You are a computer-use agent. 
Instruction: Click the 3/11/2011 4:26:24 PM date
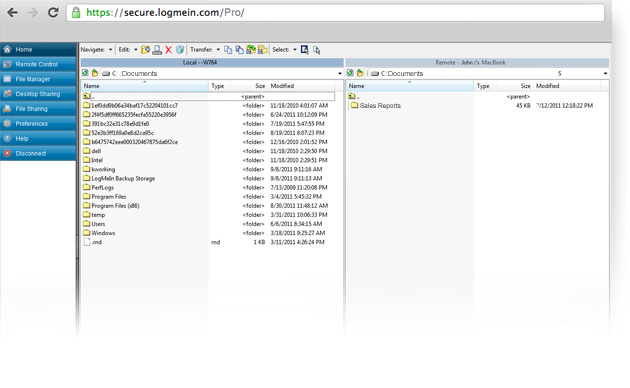(297, 242)
